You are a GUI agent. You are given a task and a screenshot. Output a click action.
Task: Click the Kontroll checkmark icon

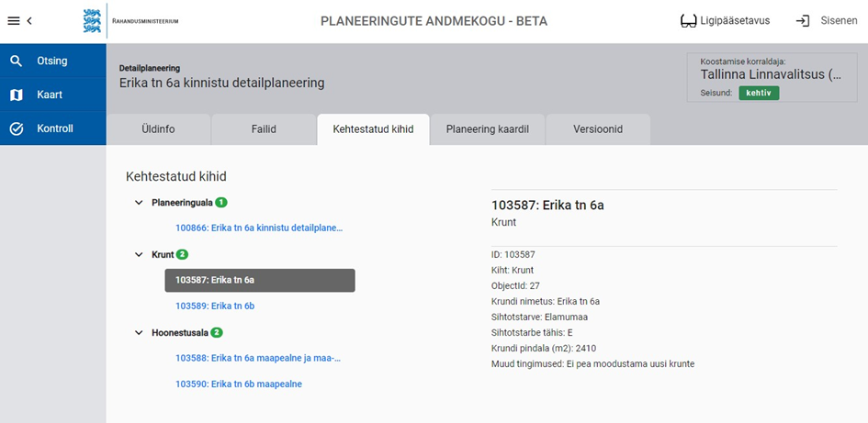click(x=17, y=128)
